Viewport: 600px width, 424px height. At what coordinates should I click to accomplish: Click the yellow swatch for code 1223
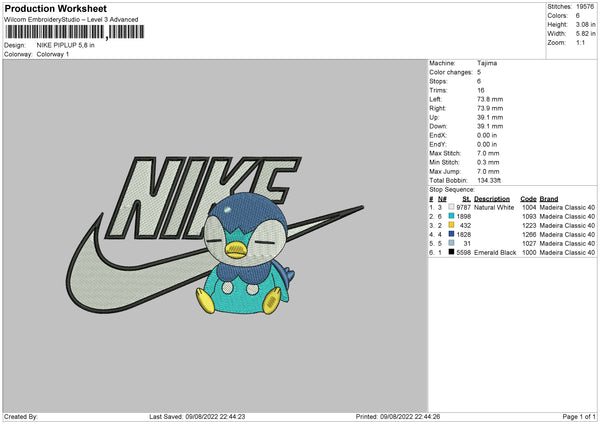(x=451, y=225)
